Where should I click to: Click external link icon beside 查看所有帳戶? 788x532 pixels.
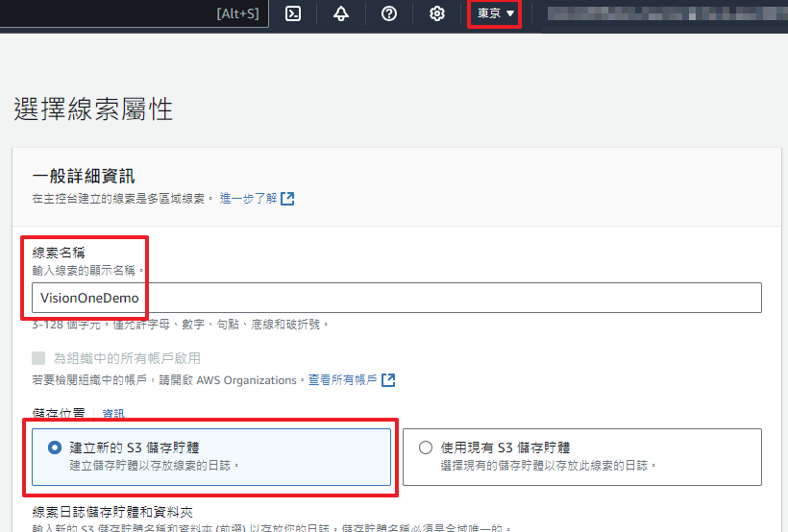tap(388, 380)
